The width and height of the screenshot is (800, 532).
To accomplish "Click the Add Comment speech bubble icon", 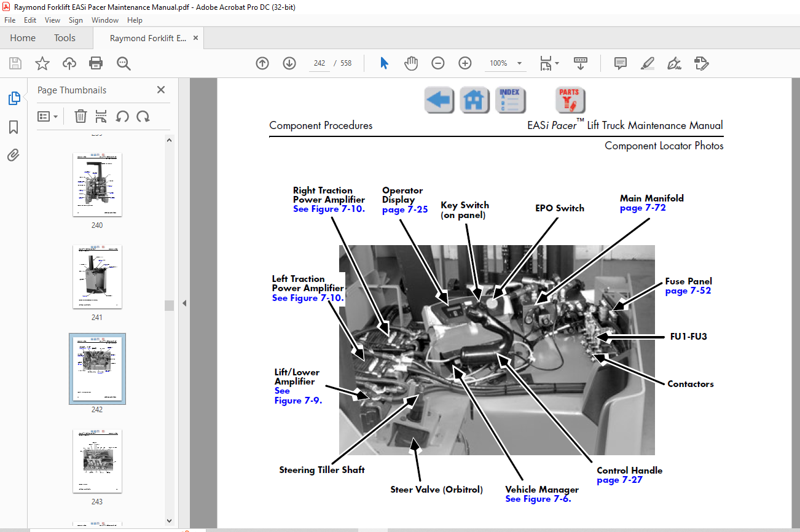I will pos(621,63).
